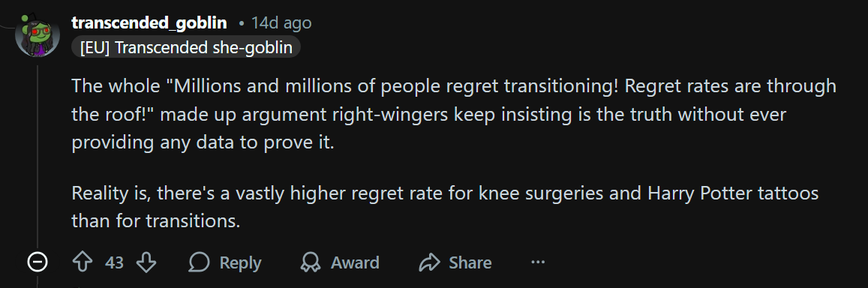
Task: Click the 14d ago timestamp permalink
Action: [281, 23]
